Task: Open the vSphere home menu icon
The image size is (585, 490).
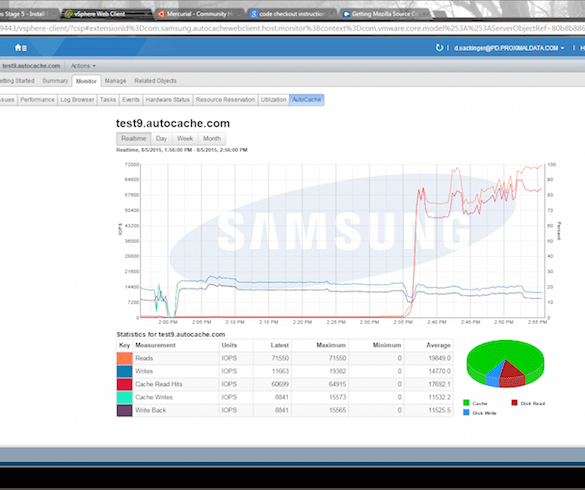Action: (20, 48)
